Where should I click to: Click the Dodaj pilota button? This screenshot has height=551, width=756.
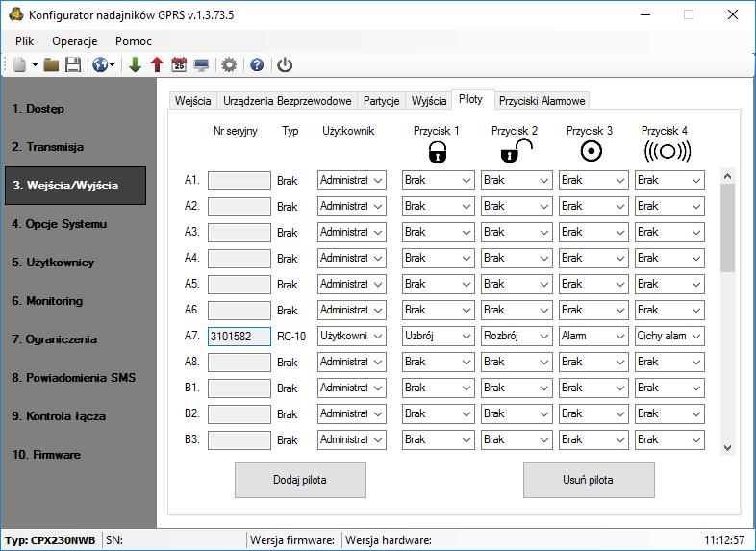[300, 480]
